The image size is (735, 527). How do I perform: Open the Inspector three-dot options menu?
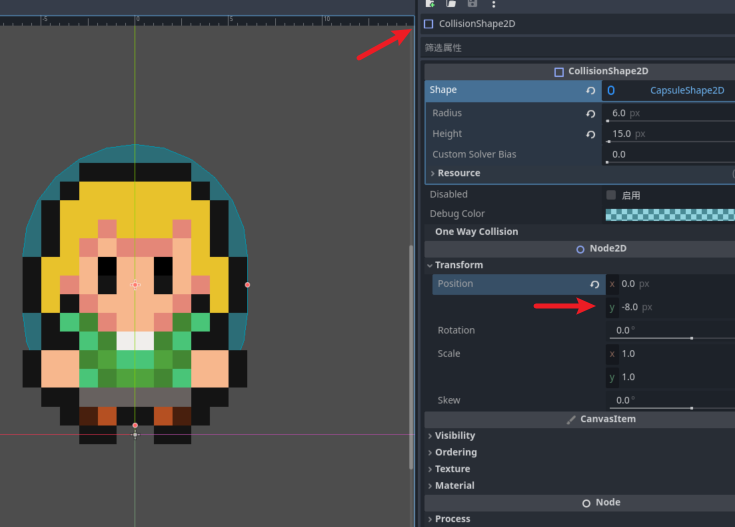[493, 4]
